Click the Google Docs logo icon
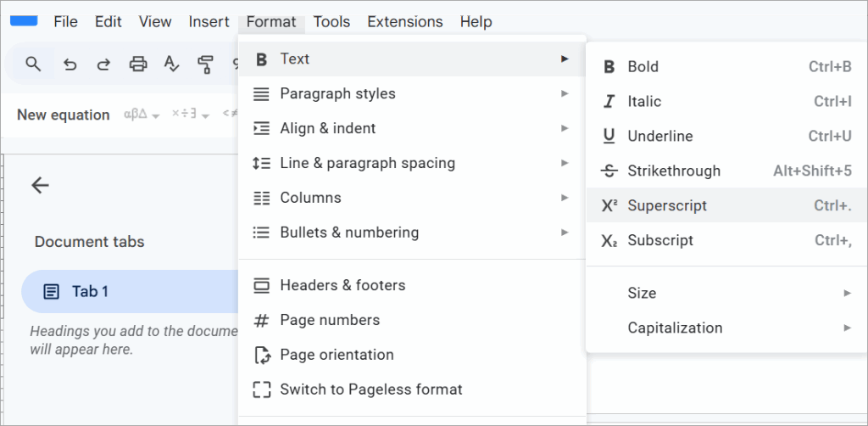868x426 pixels. [24, 20]
